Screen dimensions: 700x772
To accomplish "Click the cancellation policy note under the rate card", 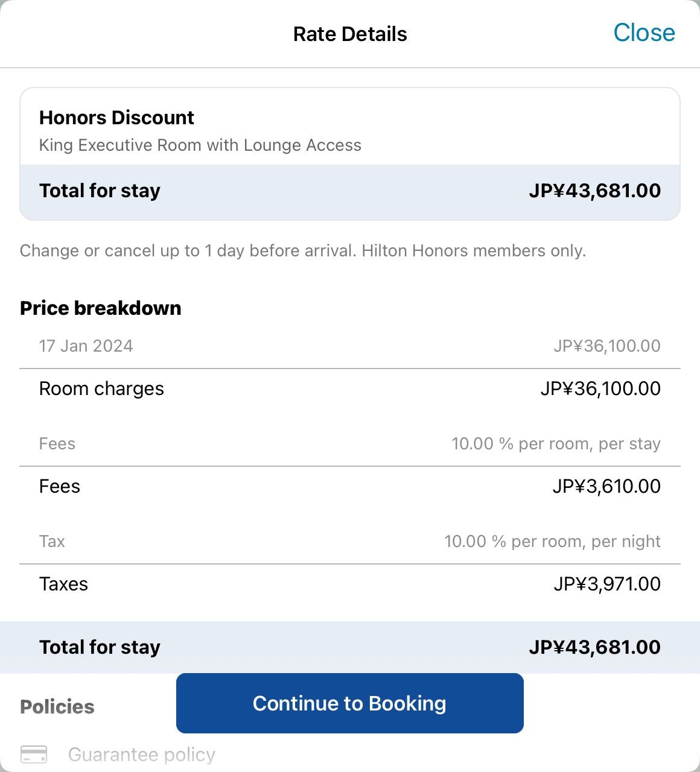I will [x=303, y=251].
